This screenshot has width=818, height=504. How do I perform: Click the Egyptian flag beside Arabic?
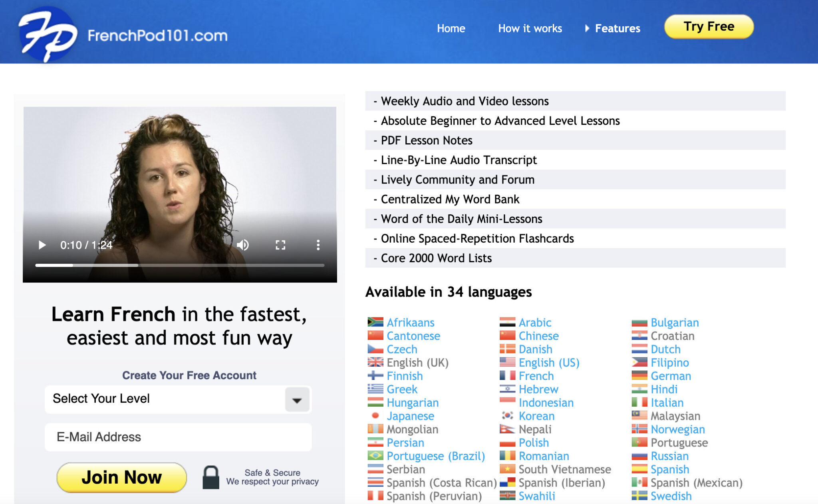[507, 322]
